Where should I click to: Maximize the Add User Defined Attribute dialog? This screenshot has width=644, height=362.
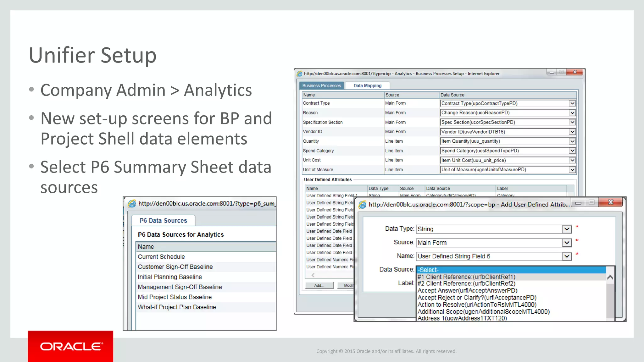[x=592, y=202]
